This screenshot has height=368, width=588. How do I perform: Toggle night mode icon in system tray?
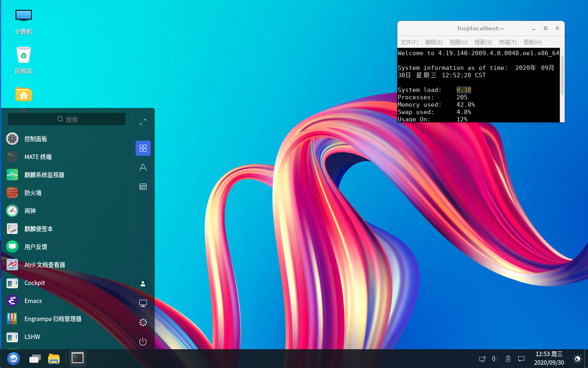coord(577,359)
